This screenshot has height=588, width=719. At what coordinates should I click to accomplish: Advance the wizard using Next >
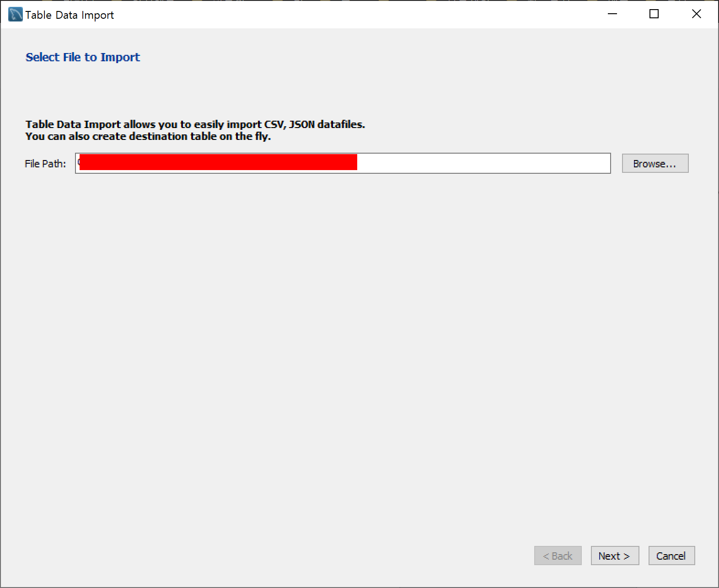615,556
